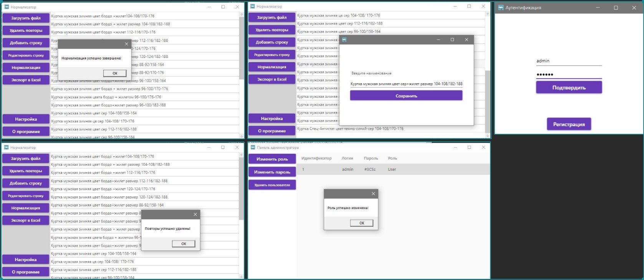
Task: Select row 'бордо +жилет 112-116/170-176' in bottom-left window
Action: pos(144,173)
